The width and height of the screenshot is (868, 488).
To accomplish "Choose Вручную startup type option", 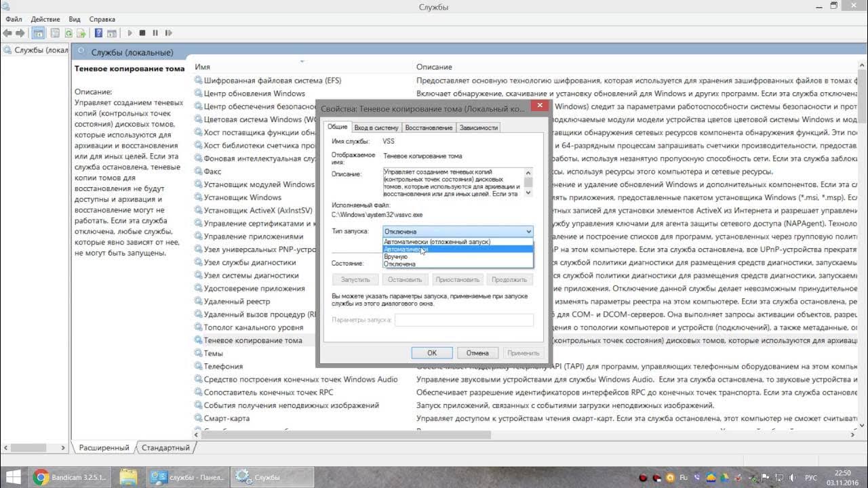I will click(x=458, y=257).
